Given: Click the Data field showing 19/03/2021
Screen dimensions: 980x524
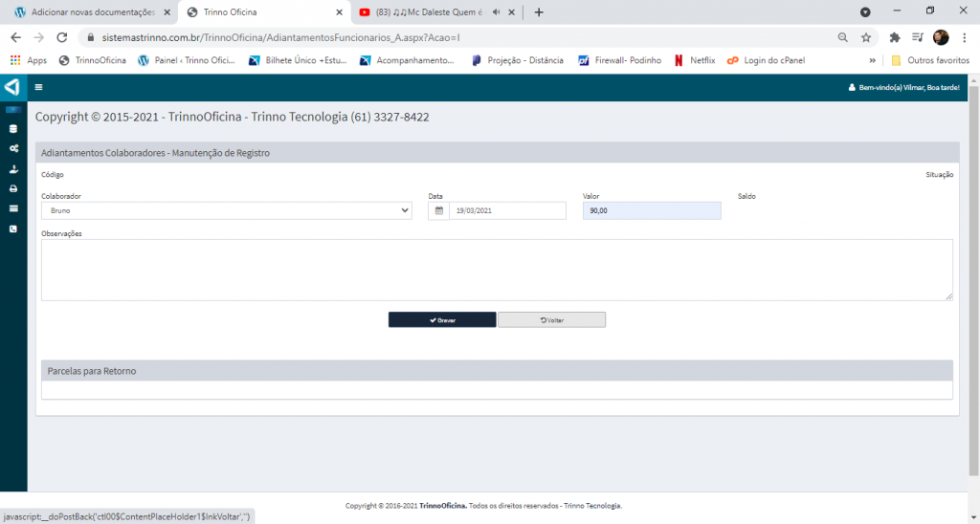Looking at the screenshot, I should point(507,211).
